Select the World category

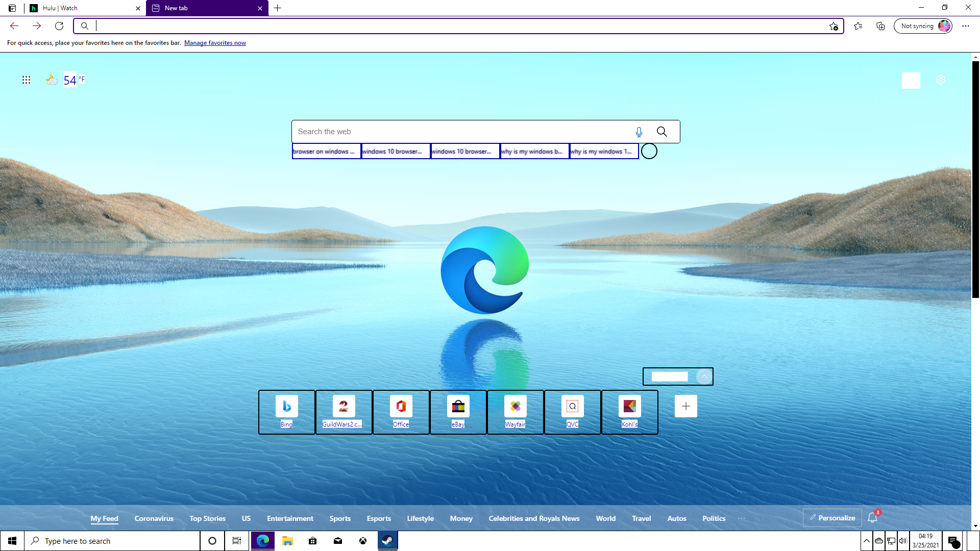(606, 518)
